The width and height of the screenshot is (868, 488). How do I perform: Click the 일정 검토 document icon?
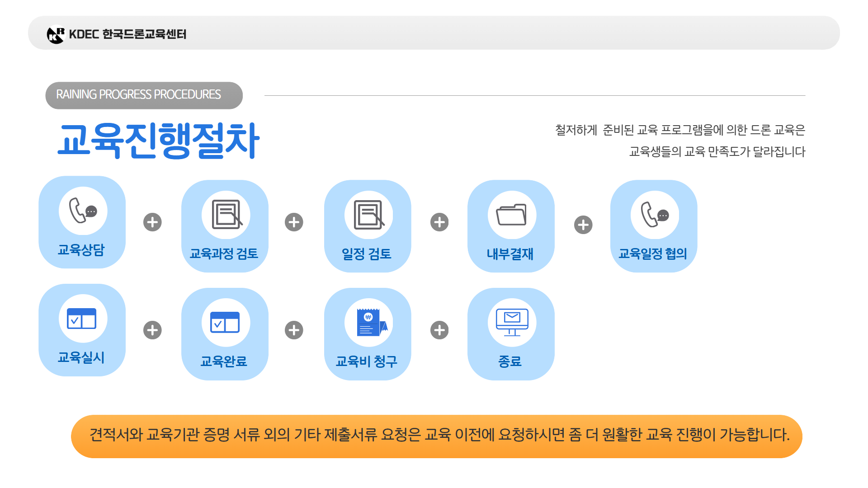click(x=368, y=214)
